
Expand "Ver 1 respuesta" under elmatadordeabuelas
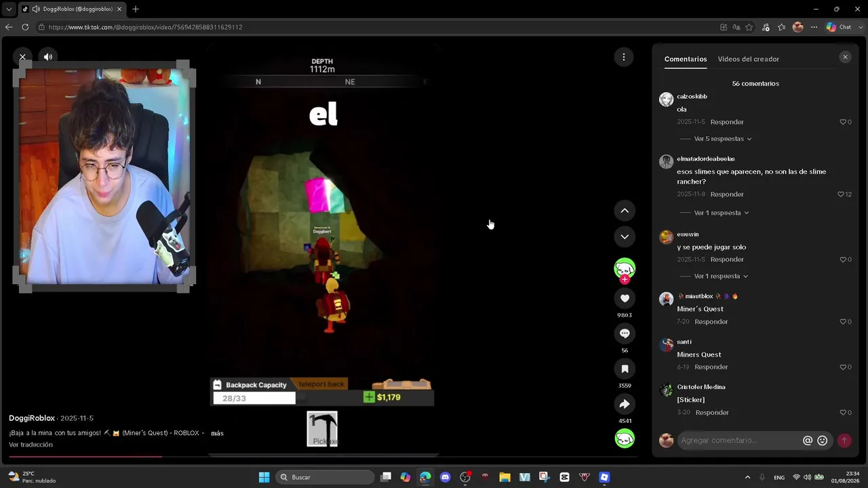click(722, 213)
